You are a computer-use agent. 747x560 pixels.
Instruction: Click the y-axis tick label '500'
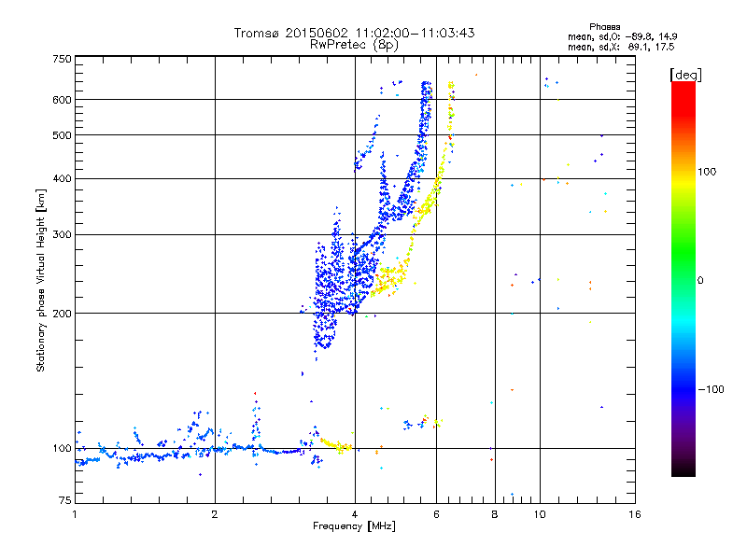62,135
